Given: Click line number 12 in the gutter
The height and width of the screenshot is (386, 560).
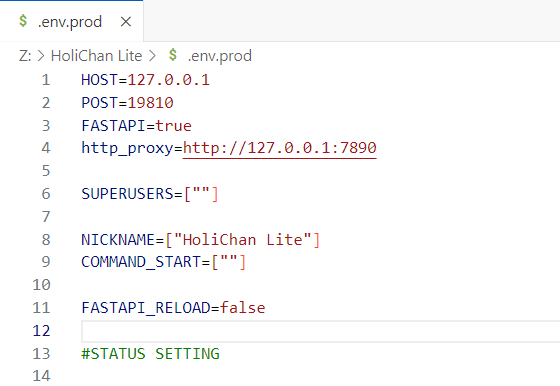Looking at the screenshot, I should point(41,331).
